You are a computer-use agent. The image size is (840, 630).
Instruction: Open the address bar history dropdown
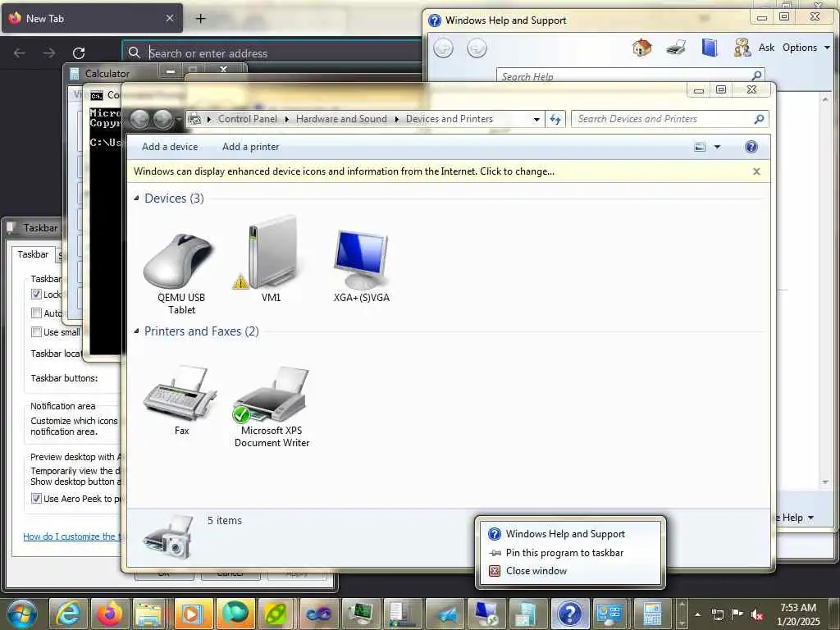pos(536,120)
